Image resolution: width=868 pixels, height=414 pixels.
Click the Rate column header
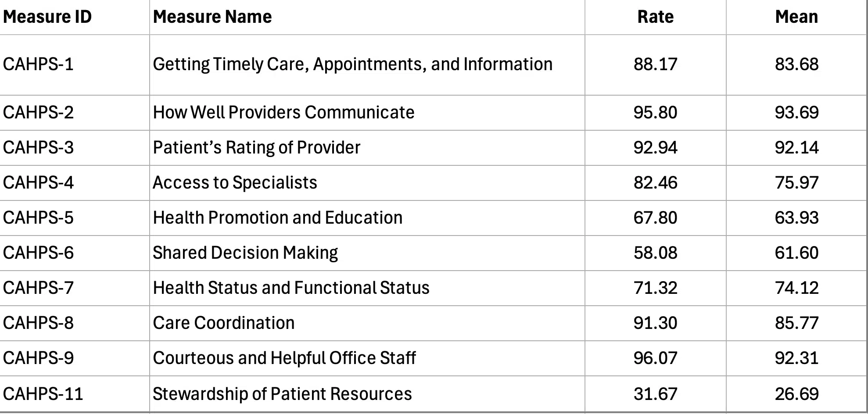click(x=655, y=17)
